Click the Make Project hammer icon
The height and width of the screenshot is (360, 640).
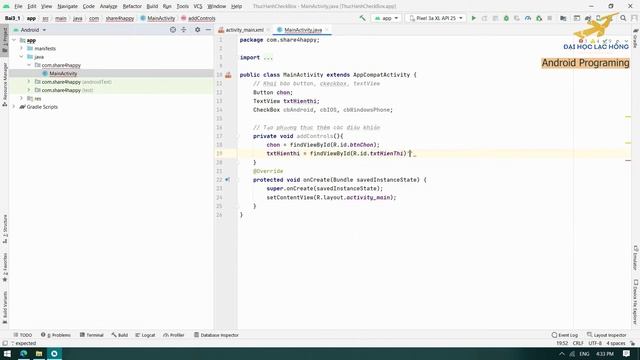pos(362,18)
